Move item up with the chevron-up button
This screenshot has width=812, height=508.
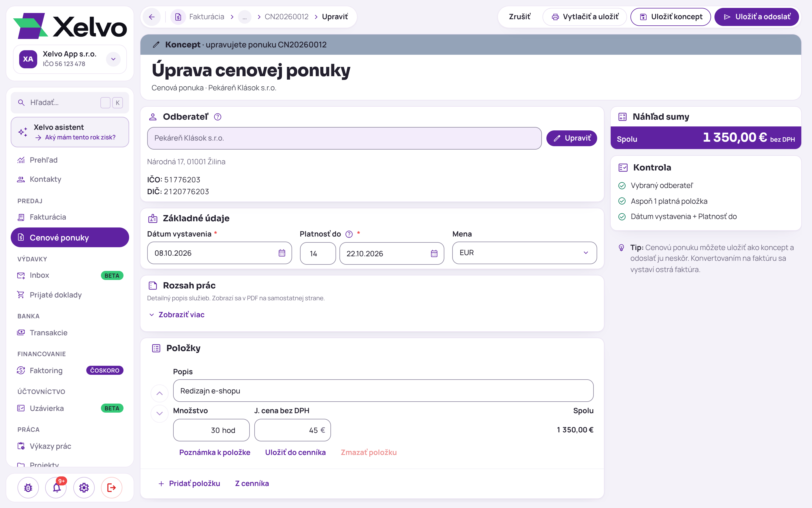pos(159,393)
